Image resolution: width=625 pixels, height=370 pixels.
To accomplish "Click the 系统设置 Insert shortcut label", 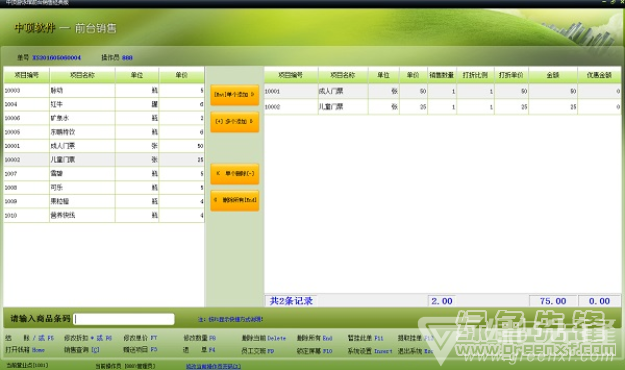I will [x=370, y=351].
